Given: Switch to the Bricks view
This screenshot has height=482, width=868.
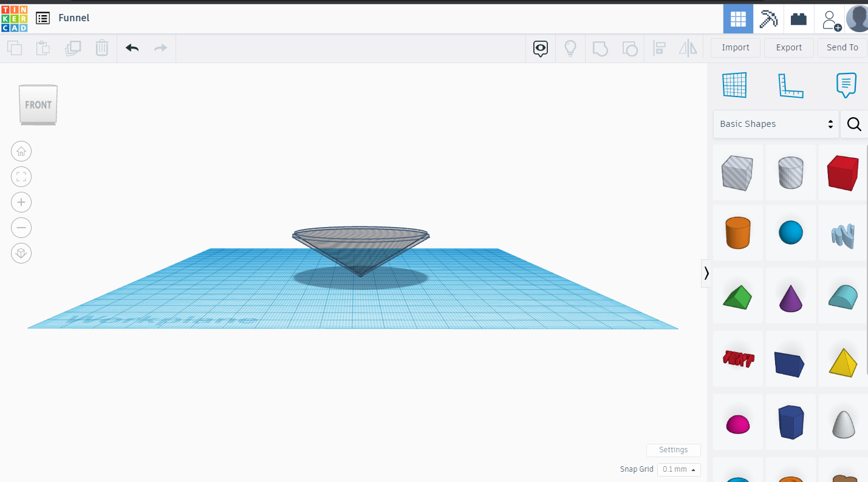Looking at the screenshot, I should 799,19.
